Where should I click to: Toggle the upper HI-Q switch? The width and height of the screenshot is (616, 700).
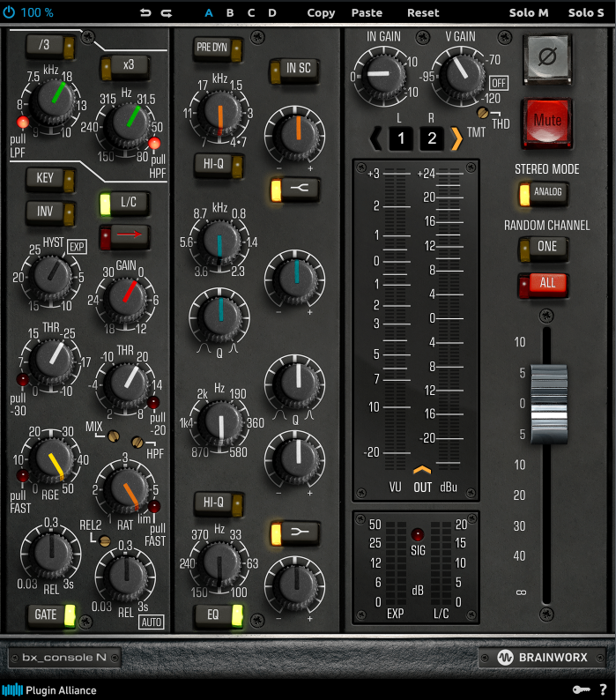(219, 165)
